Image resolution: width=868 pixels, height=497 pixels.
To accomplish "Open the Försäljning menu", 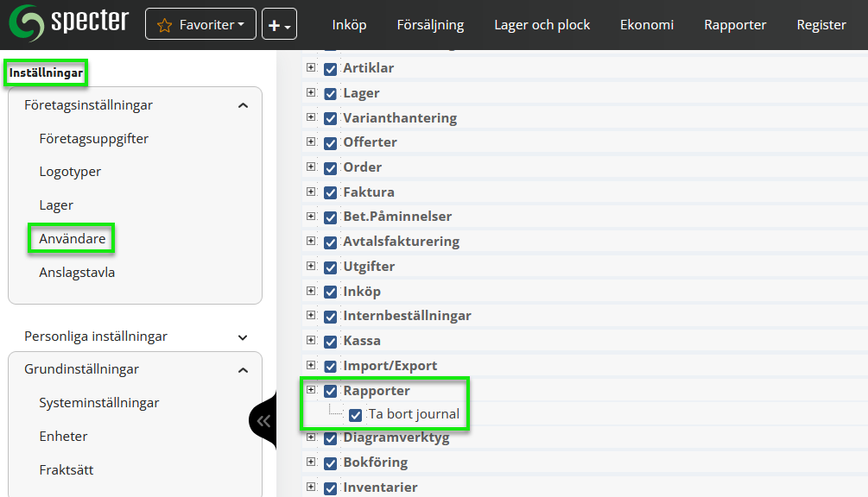I will coord(430,25).
